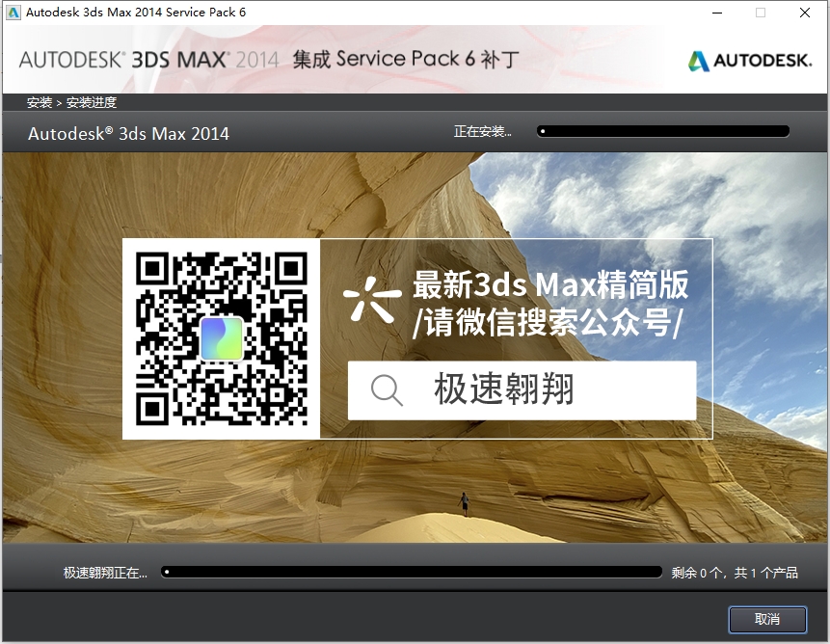Click the 3ds Max title bar app icon
The height and width of the screenshot is (644, 830).
tap(13, 13)
